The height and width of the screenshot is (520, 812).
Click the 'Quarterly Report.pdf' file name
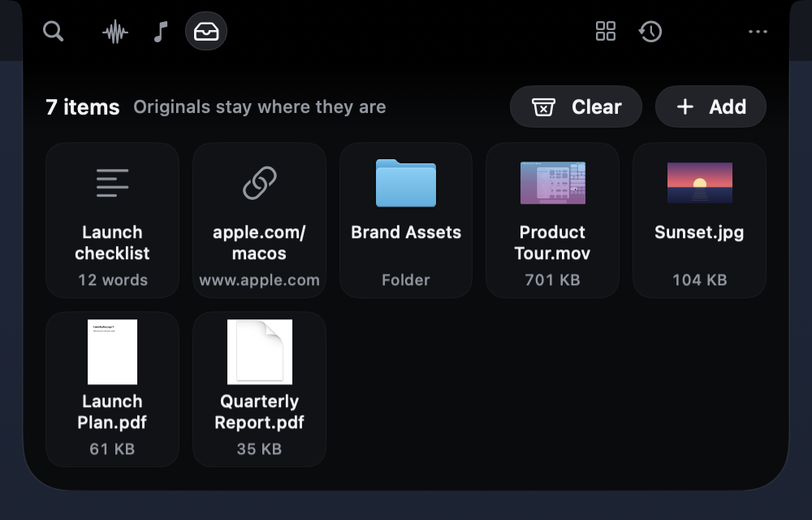260,412
